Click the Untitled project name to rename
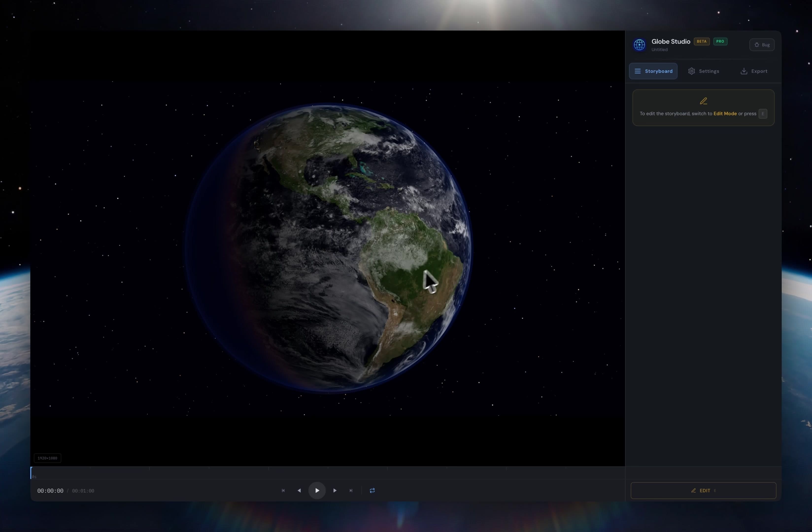This screenshot has height=532, width=812. pos(659,50)
